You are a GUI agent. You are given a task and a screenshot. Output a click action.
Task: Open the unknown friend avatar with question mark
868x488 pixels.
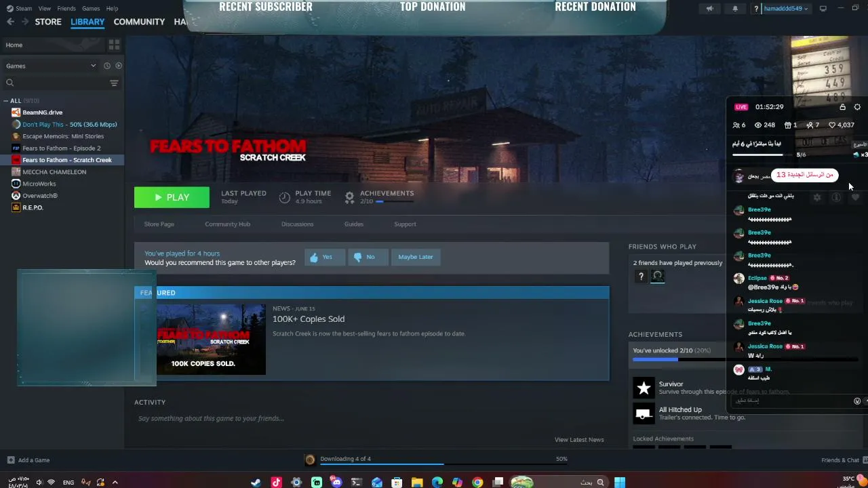641,277
